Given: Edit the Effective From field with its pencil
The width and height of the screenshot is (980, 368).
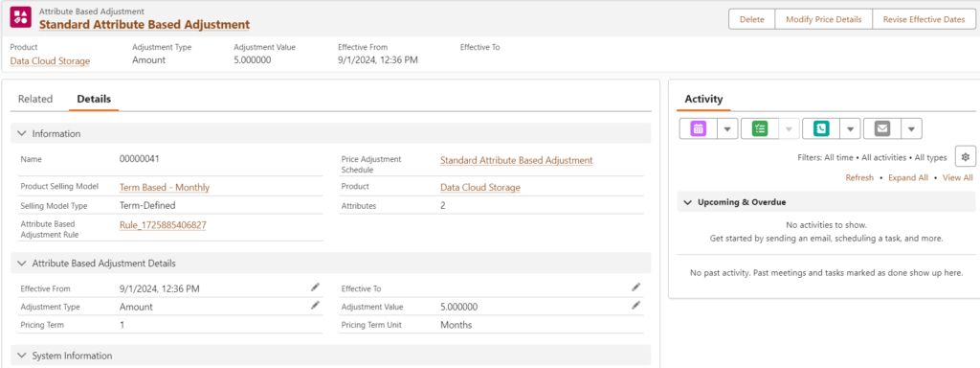Looking at the screenshot, I should tap(315, 287).
